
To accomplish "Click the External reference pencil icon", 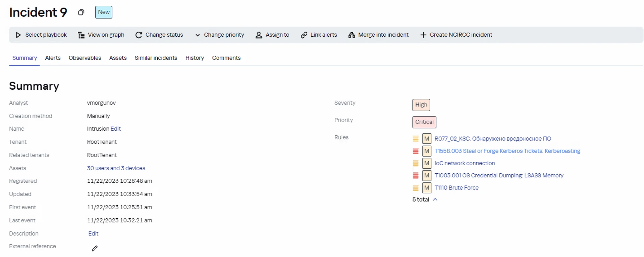I will point(95,248).
